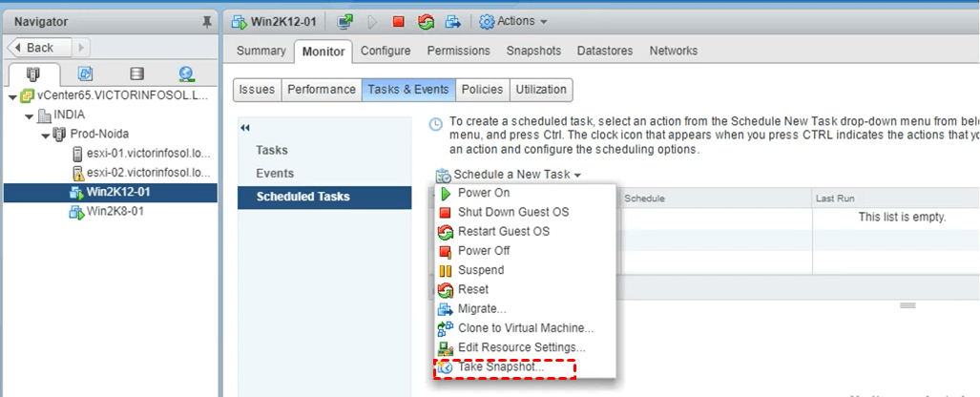Open the Issues sub-tab
This screenshot has width=980, height=397.
pos(257,90)
